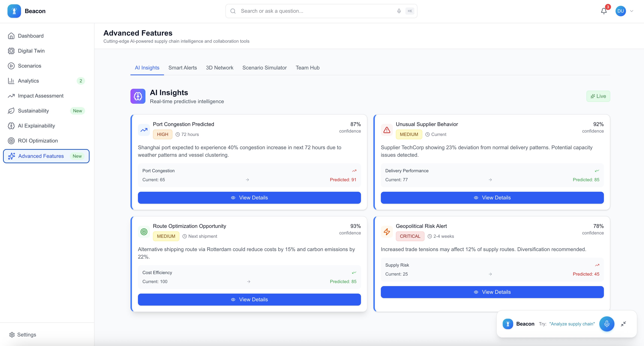The image size is (644, 346).
Task: Click the search or ask a question field
Action: 315,11
